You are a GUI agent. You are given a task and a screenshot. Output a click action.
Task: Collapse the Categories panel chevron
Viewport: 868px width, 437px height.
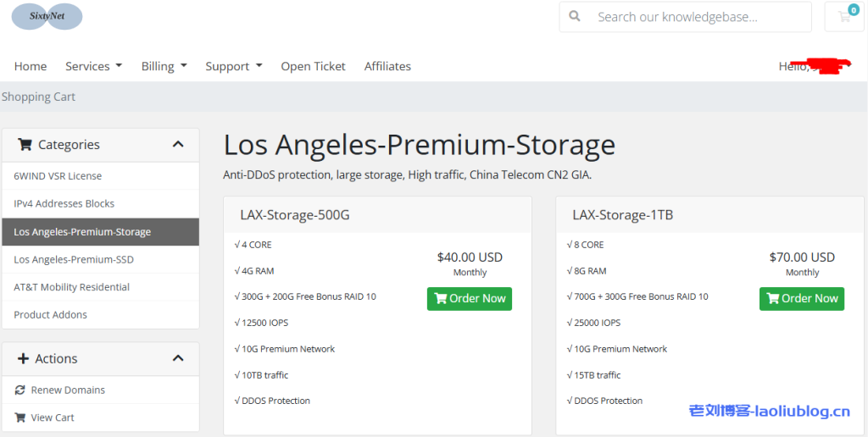(178, 145)
